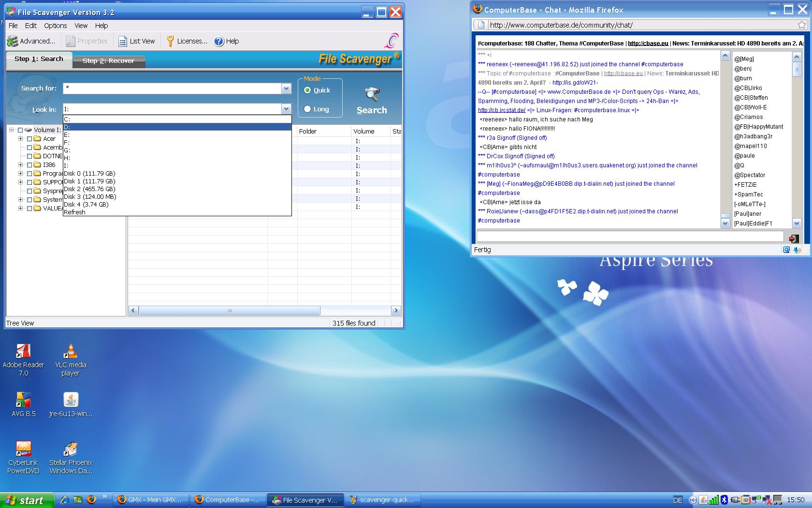Open the Edit menu
812x508 pixels.
point(31,26)
